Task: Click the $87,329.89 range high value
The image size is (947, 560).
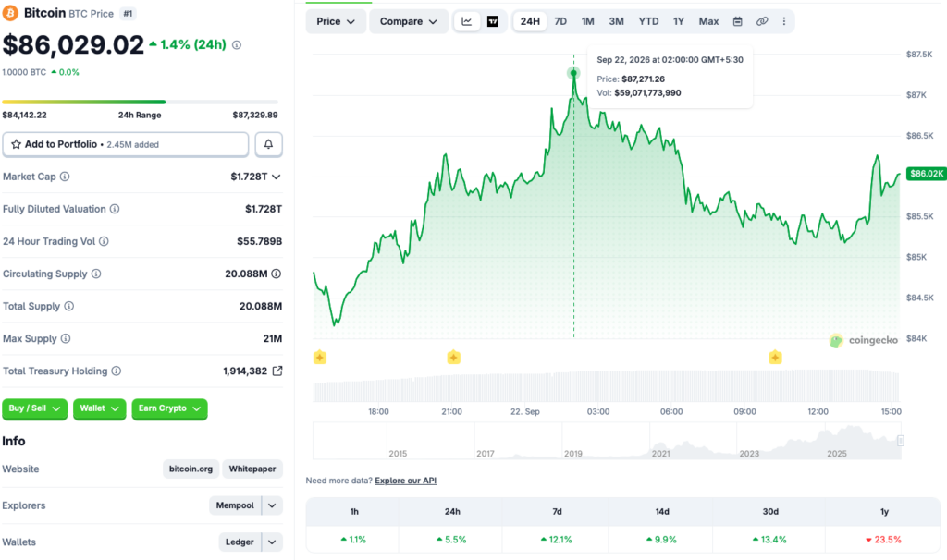Action: tap(255, 115)
